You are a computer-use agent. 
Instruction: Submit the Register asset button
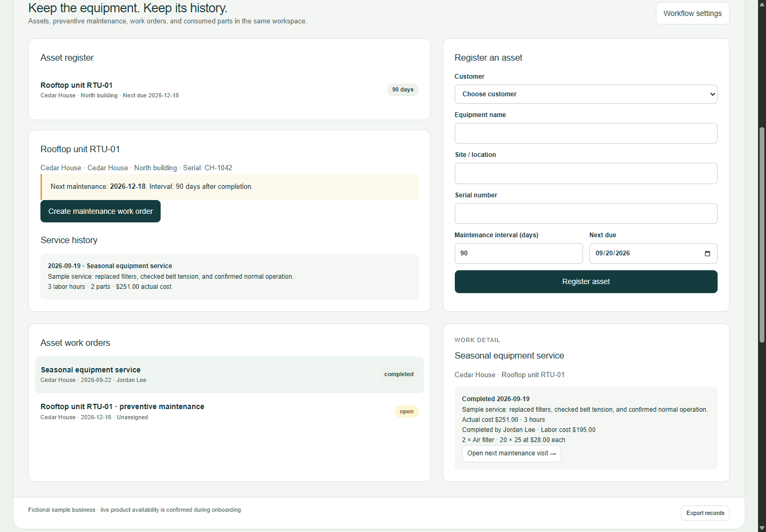tap(586, 281)
